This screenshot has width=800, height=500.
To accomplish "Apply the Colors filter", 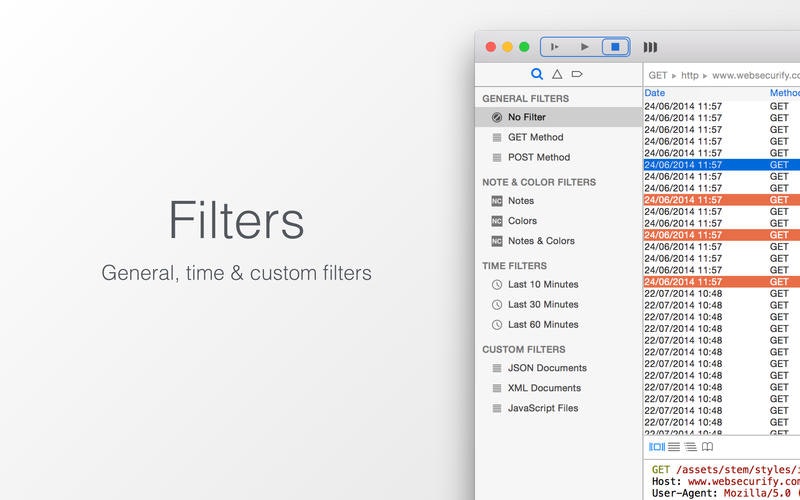I will point(559,221).
